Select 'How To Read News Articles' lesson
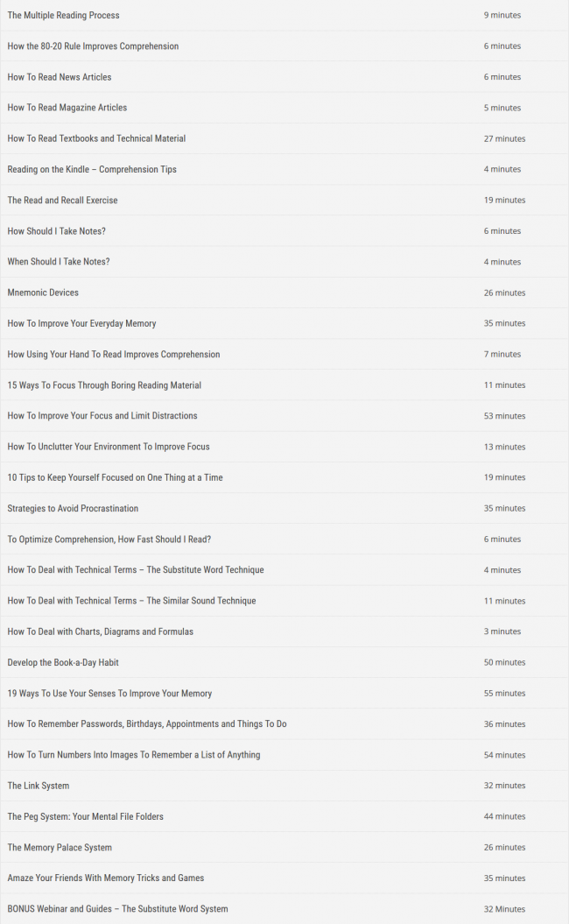 60,77
